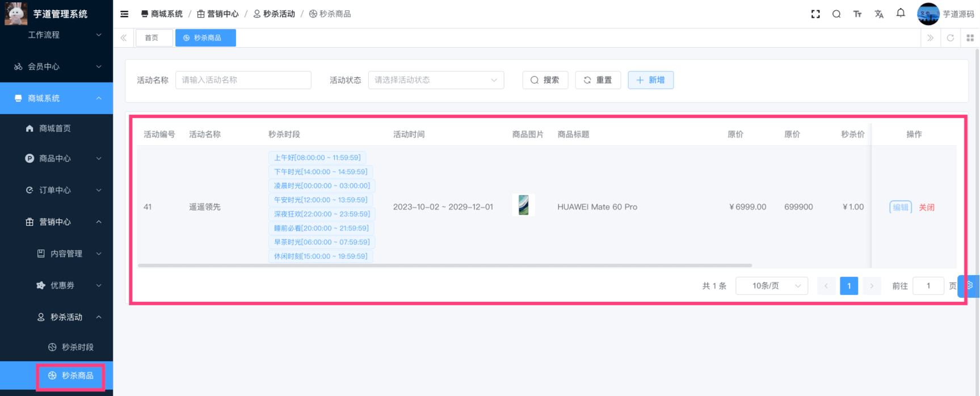980x396 pixels.
Task: Open the 10条/页 page size dropdown
Action: coord(771,286)
